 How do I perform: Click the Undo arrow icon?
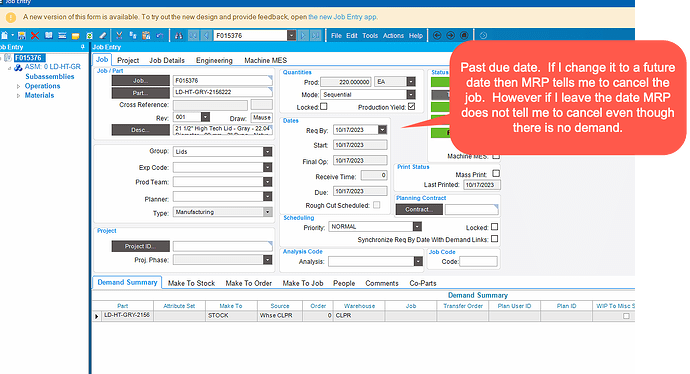pyautogui.click(x=160, y=36)
